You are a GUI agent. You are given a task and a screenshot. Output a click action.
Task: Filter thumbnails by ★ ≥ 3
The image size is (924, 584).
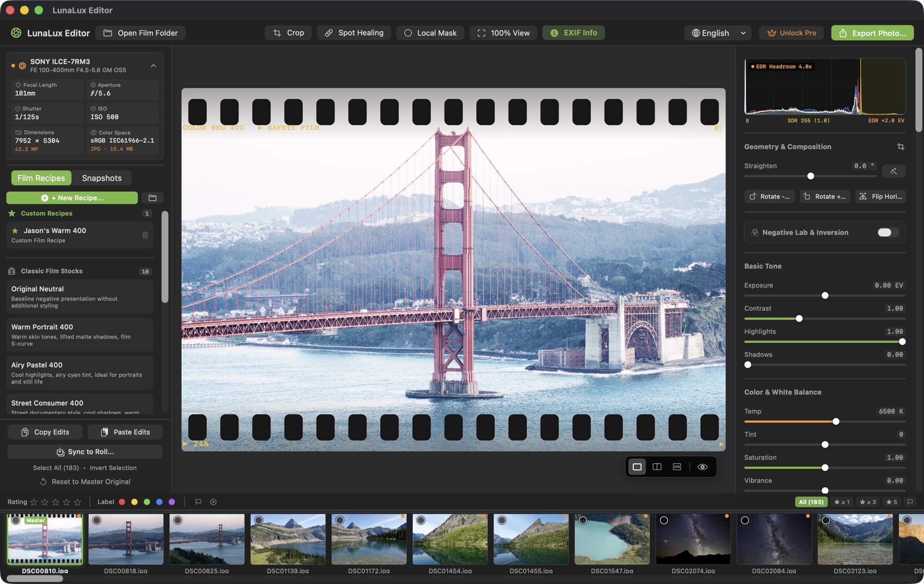[868, 502]
